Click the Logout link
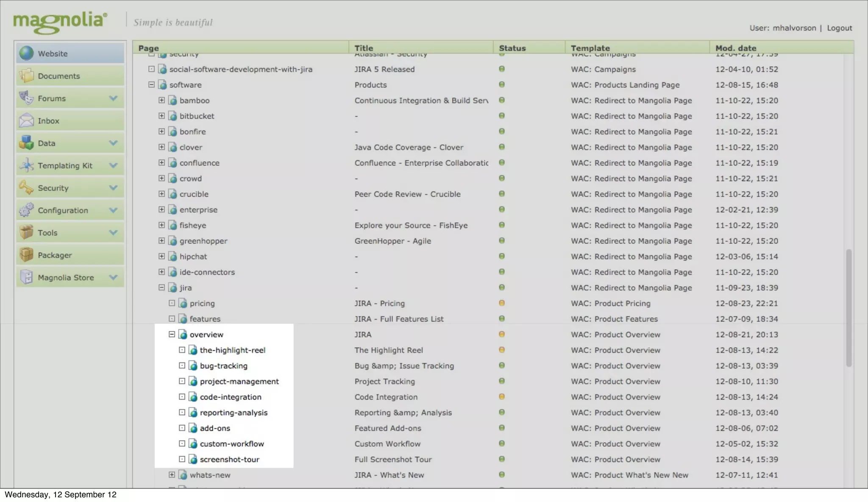The width and height of the screenshot is (868, 502). point(839,28)
